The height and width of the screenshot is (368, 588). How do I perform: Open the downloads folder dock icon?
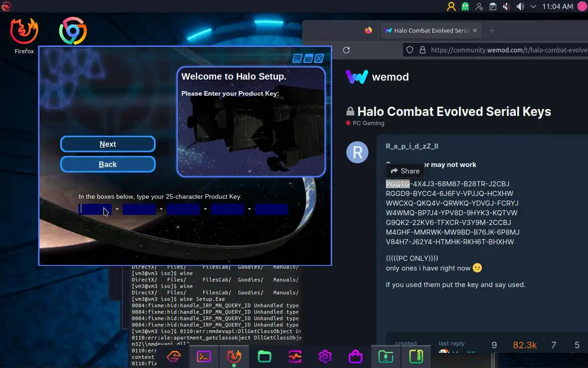pos(386,356)
